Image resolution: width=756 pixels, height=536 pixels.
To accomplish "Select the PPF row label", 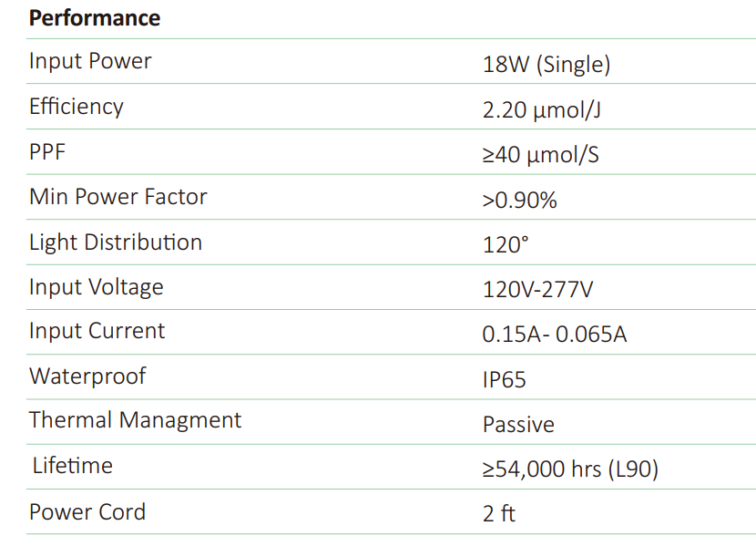I will point(47,151).
